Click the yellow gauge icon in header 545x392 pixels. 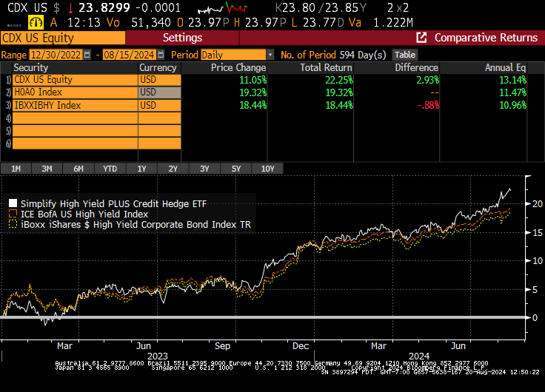tap(36, 23)
